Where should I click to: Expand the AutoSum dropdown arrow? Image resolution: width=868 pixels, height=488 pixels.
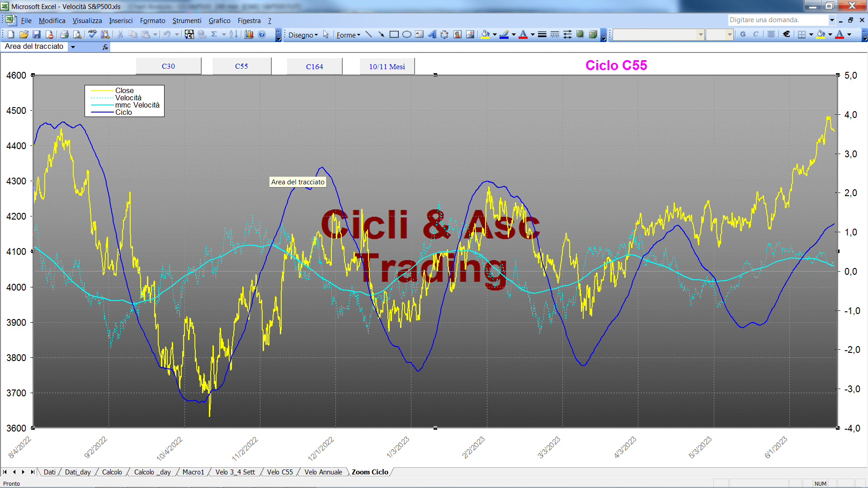tap(224, 34)
